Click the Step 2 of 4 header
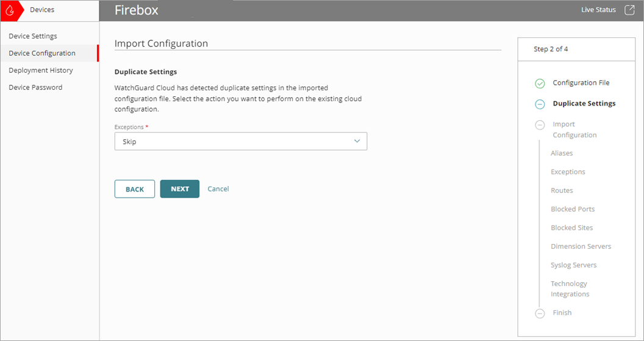This screenshot has width=644, height=341. (x=551, y=49)
